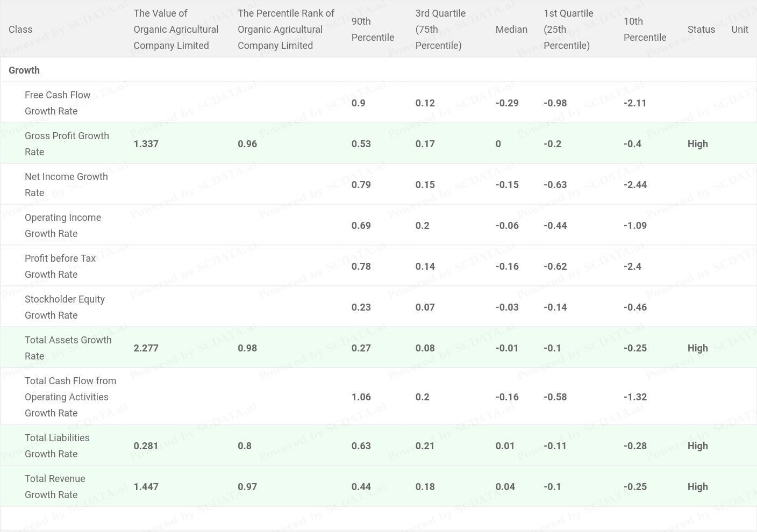The image size is (757, 532).
Task: Click the 0.97 percentile rank cell
Action: tap(247, 487)
